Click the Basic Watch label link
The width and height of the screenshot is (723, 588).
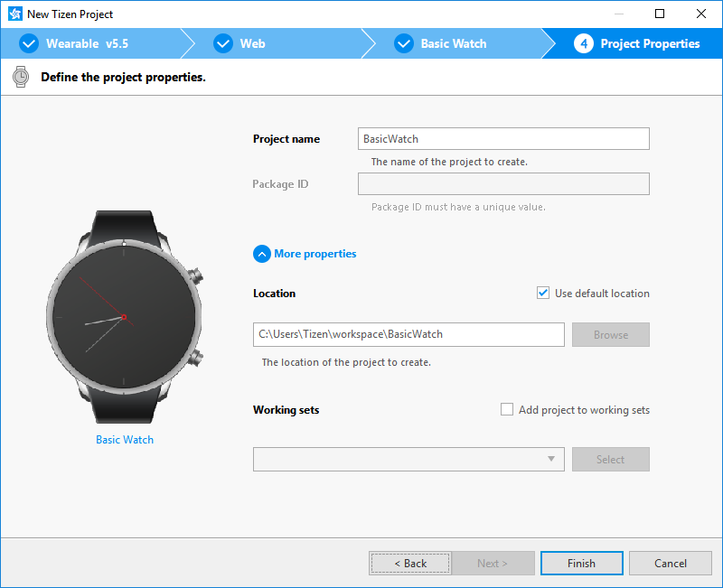[x=125, y=440]
